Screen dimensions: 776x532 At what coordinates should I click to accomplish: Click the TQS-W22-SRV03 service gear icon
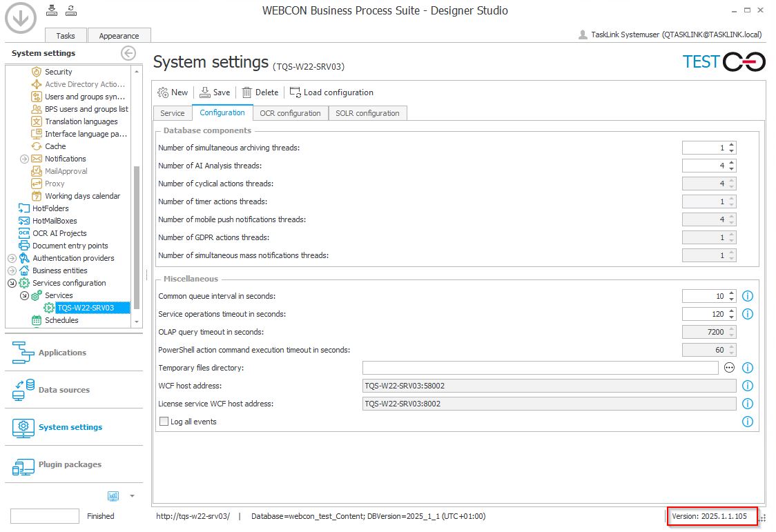49,308
